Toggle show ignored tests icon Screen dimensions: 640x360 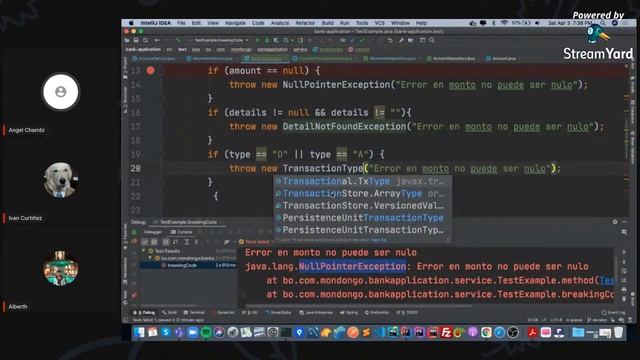154,242
